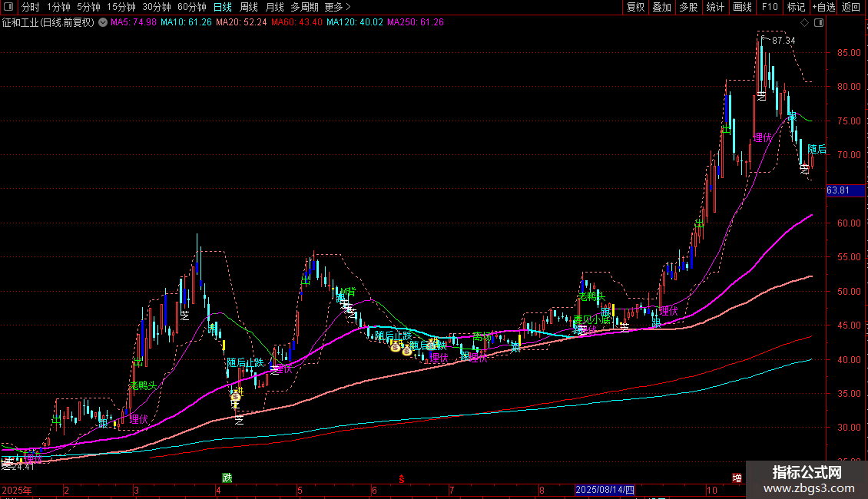Click the gold coin marker near 随后止跌 in June
This screenshot has height=499, width=868.
(x=395, y=348)
